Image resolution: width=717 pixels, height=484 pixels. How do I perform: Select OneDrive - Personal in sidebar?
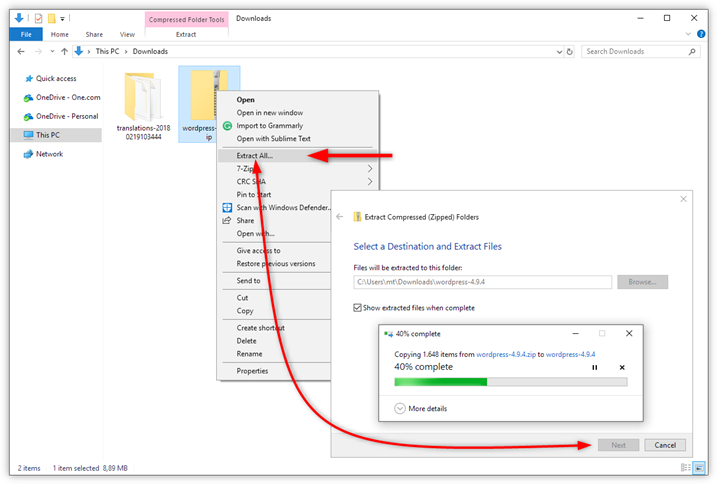(x=61, y=116)
